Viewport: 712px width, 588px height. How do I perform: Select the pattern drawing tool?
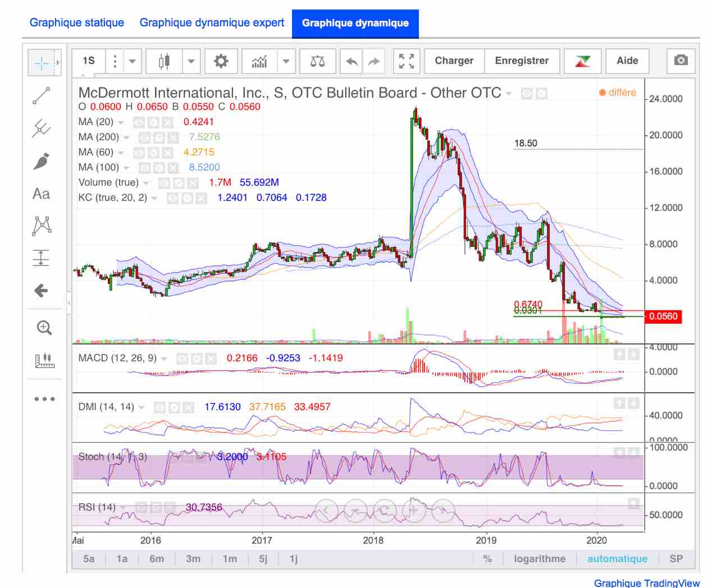pyautogui.click(x=42, y=226)
